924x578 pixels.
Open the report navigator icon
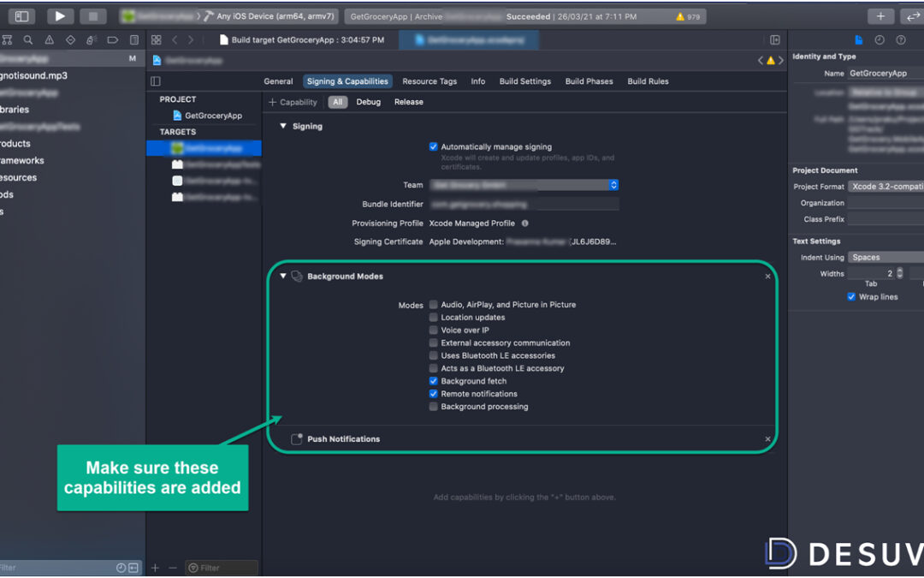(133, 40)
